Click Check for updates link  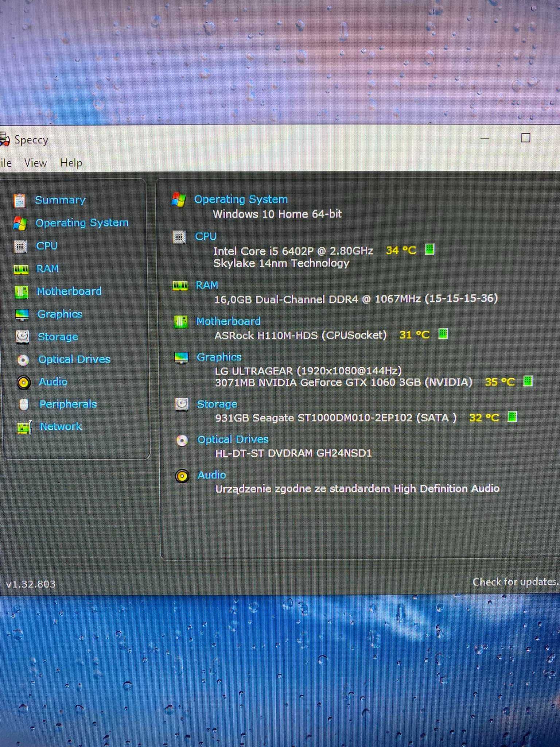coord(516,582)
